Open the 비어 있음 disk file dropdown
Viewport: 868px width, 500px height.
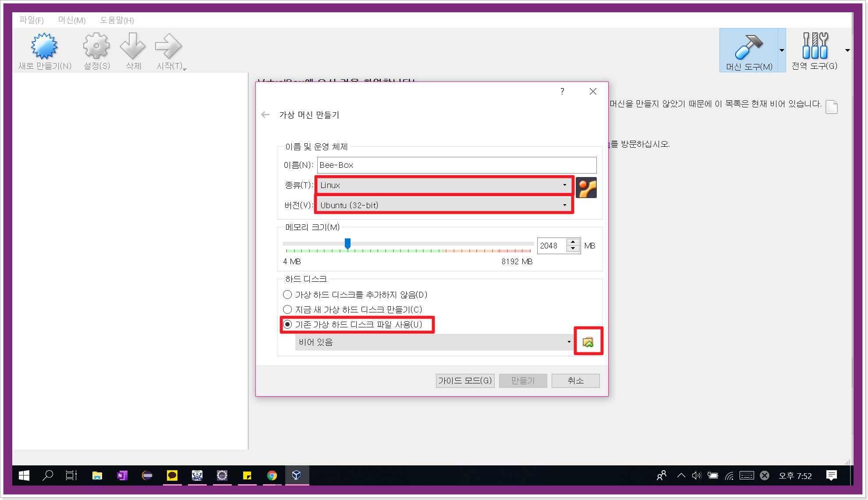435,342
